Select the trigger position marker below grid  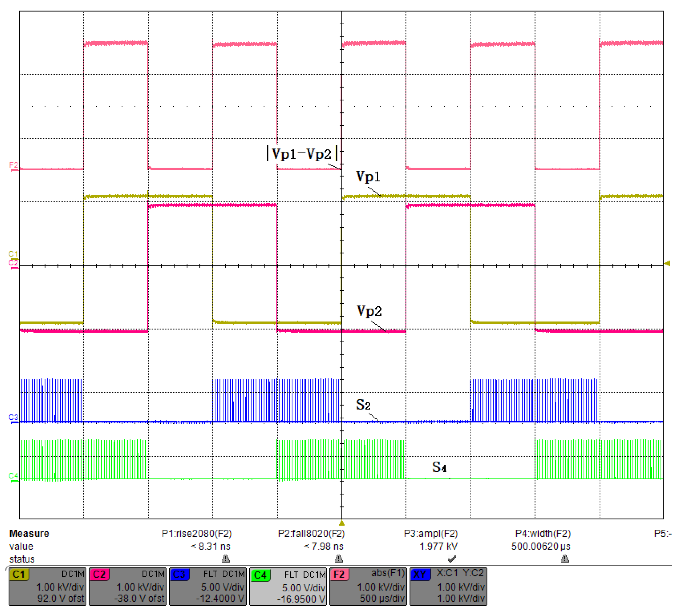(x=342, y=523)
